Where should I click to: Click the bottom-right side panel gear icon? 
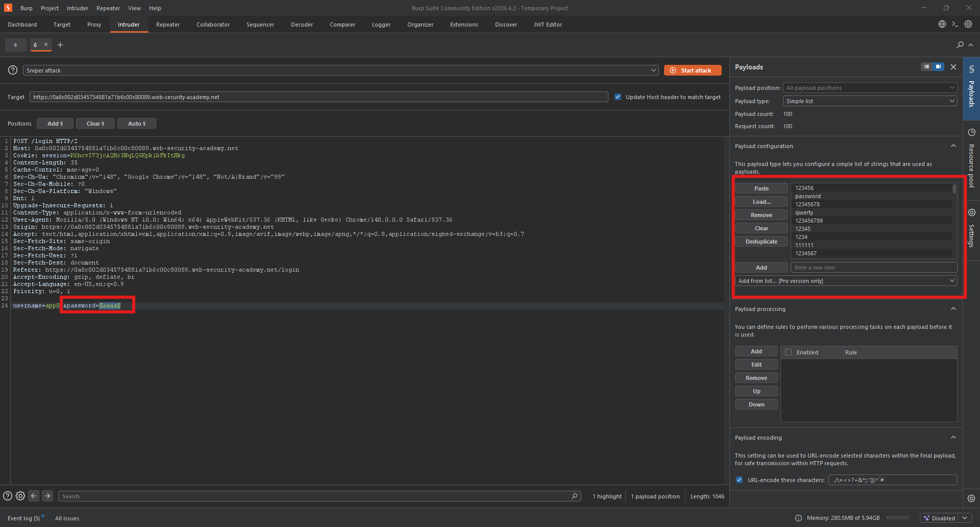(x=971, y=498)
